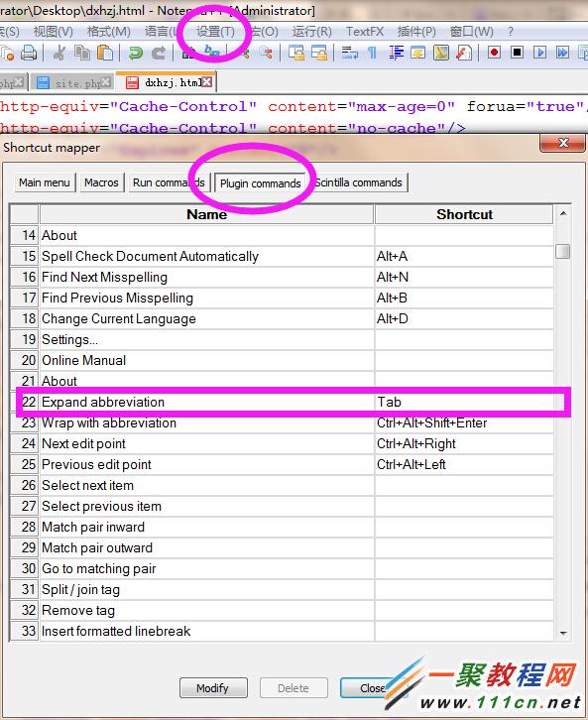588x720 pixels.
Task: Select row Split / join tag
Action: point(282,589)
